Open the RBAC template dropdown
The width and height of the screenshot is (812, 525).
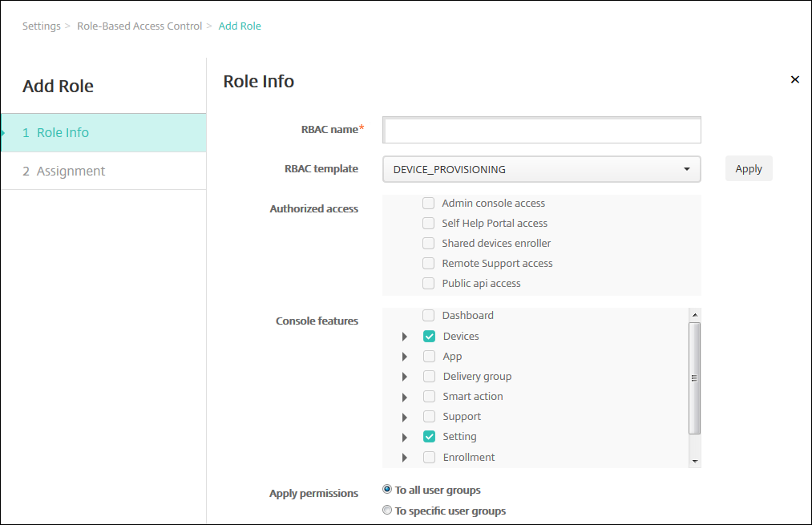pos(541,169)
